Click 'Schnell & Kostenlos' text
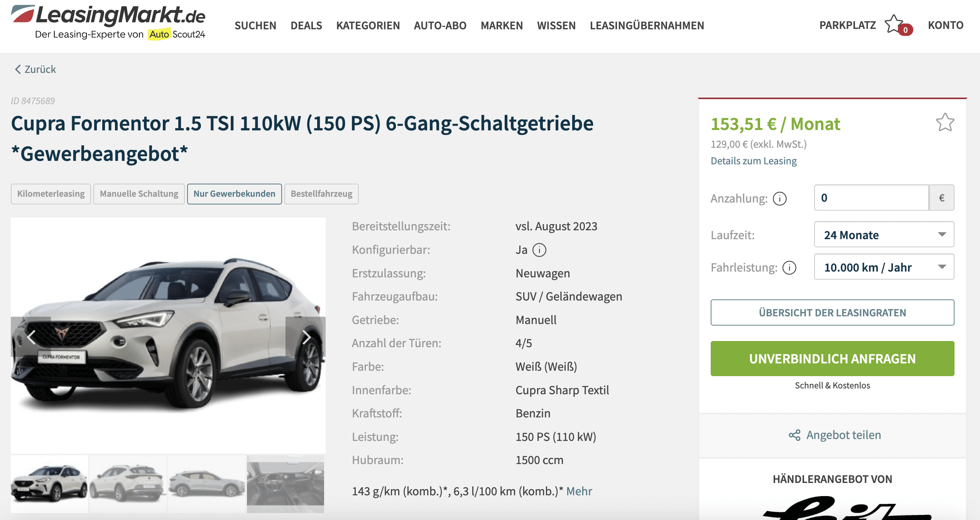This screenshot has width=980, height=520. point(833,385)
